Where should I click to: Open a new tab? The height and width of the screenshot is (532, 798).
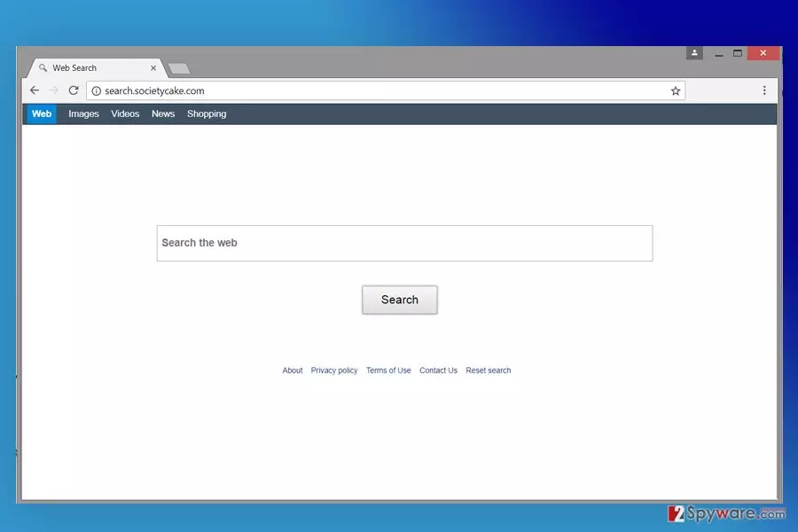(178, 68)
